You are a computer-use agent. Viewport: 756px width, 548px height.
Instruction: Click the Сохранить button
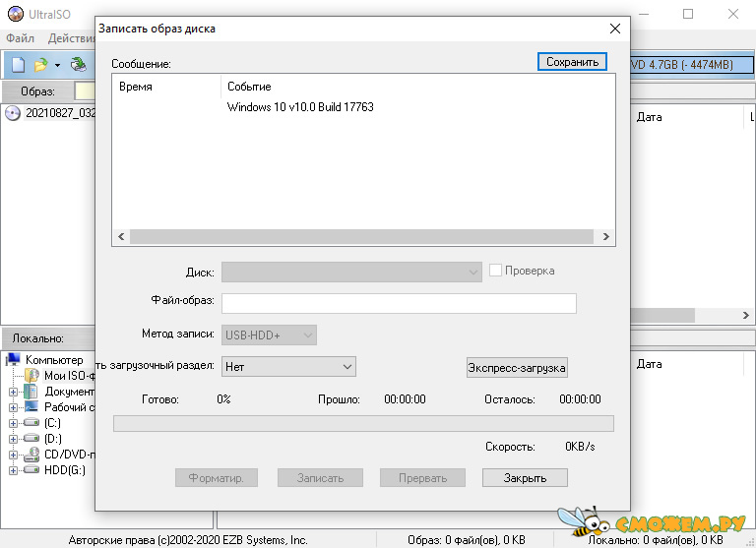click(572, 62)
